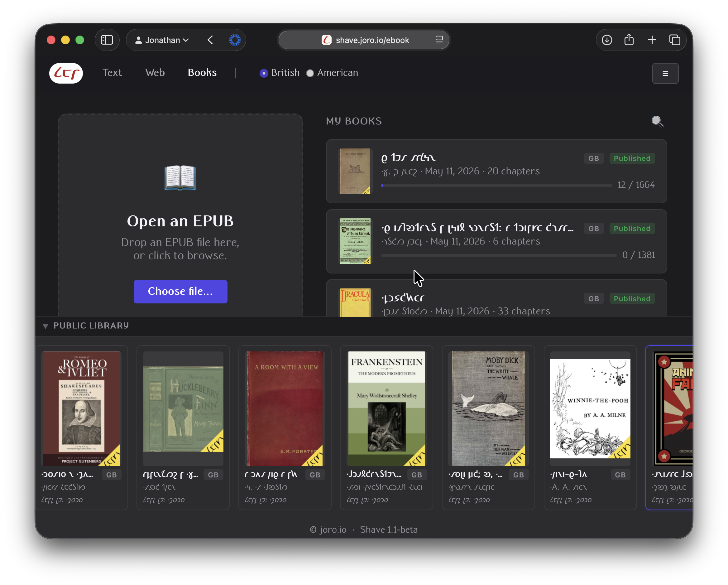
Task: Click the 'Shave 1.1-beta' footer text
Action: tap(389, 529)
